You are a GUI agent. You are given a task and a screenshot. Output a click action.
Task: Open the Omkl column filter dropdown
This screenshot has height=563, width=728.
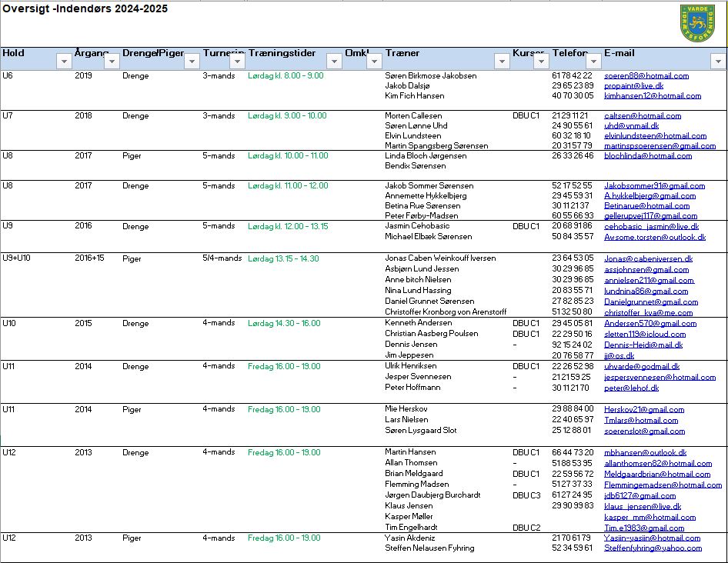click(x=374, y=62)
